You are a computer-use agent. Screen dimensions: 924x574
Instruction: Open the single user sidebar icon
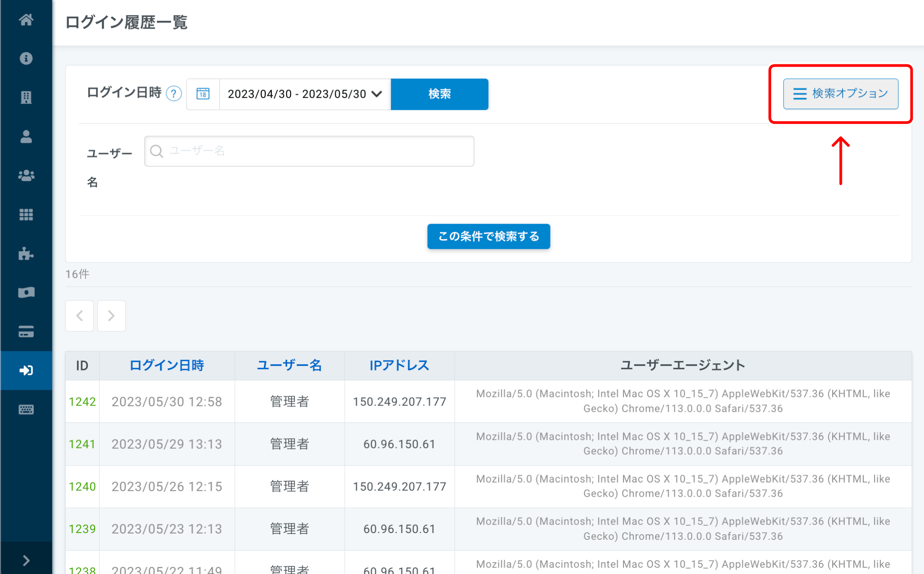[26, 136]
